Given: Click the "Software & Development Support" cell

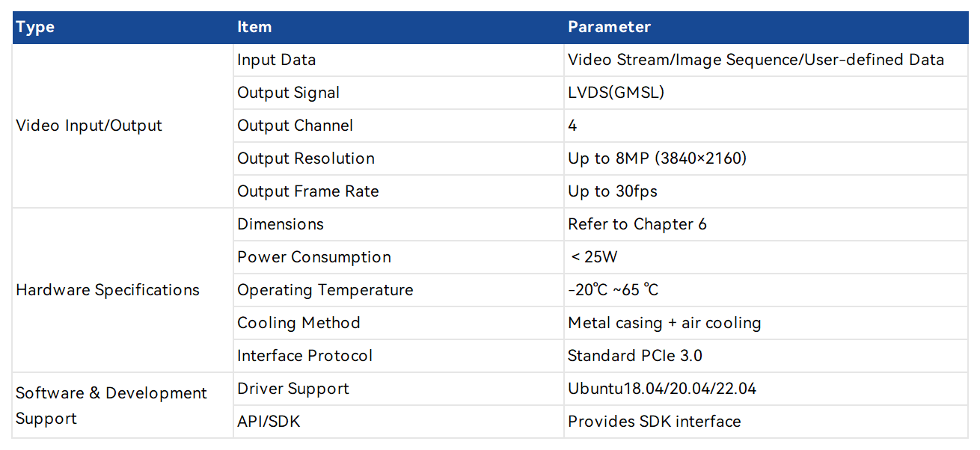Looking at the screenshot, I should pos(111,405).
